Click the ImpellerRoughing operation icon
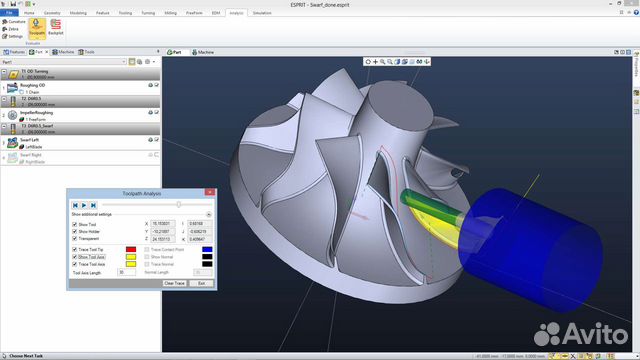The height and width of the screenshot is (360, 640). [13, 115]
